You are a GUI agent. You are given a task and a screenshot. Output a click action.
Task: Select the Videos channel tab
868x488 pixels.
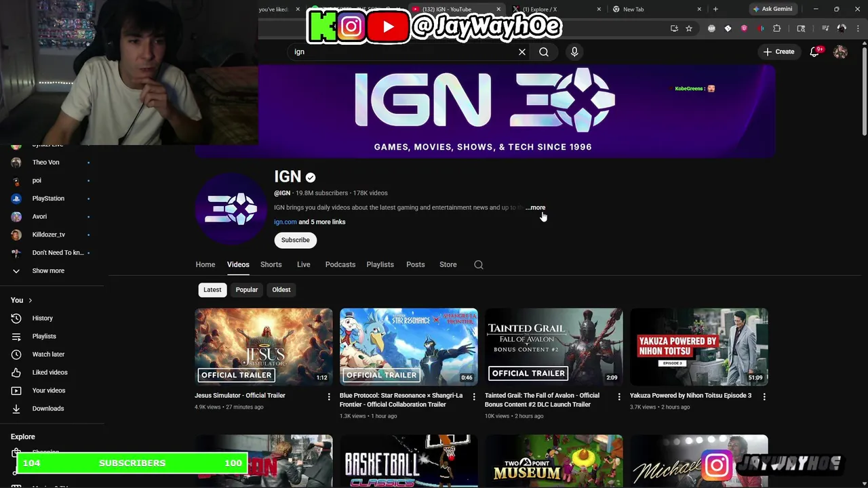click(238, 264)
